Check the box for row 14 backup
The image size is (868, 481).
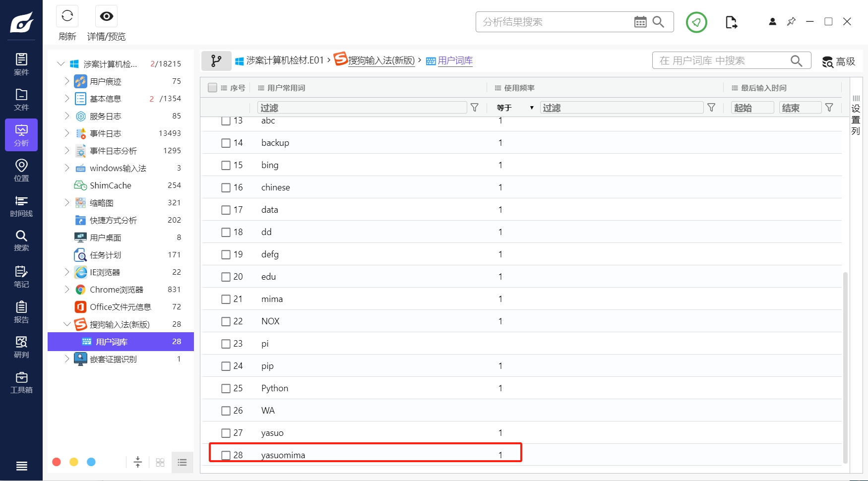point(226,143)
